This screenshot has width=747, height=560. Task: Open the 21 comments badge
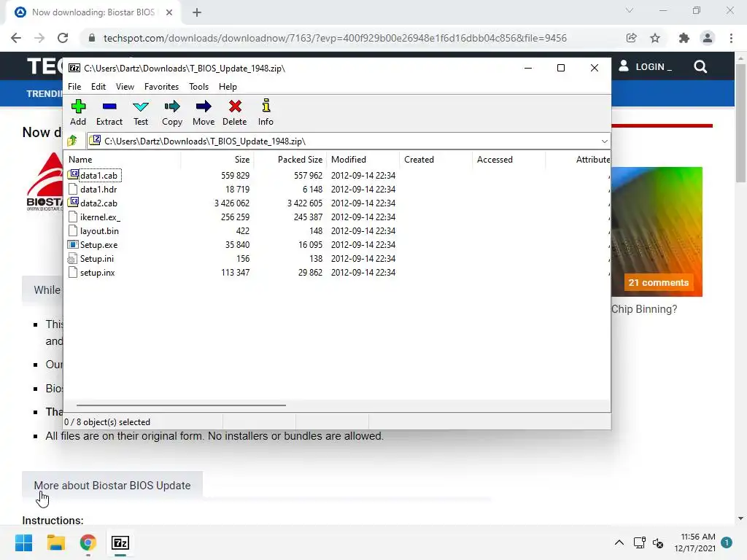pos(659,282)
